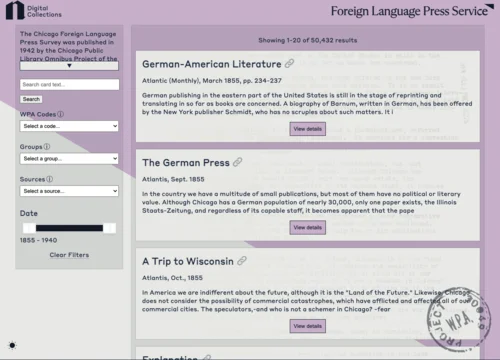Click 'Atlantic (Monthly), March 1855, pp. 234-237' text
Viewport: 500px width, 360px height.
pyautogui.click(x=212, y=81)
